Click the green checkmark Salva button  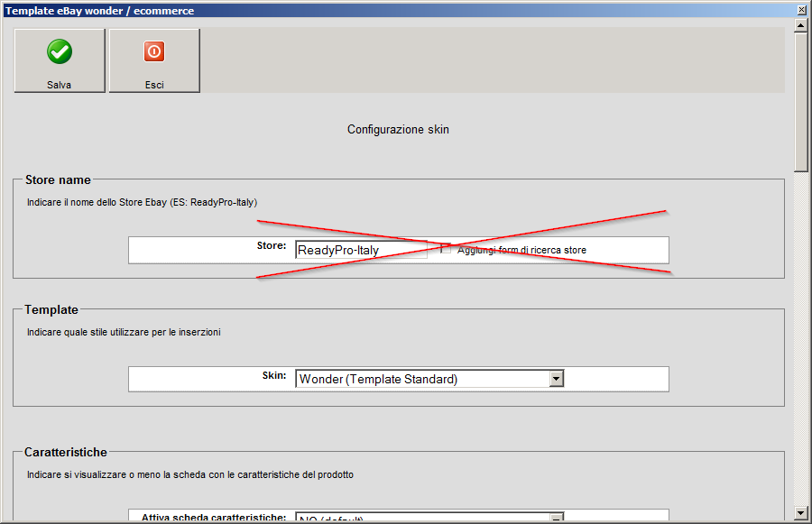coord(60,60)
